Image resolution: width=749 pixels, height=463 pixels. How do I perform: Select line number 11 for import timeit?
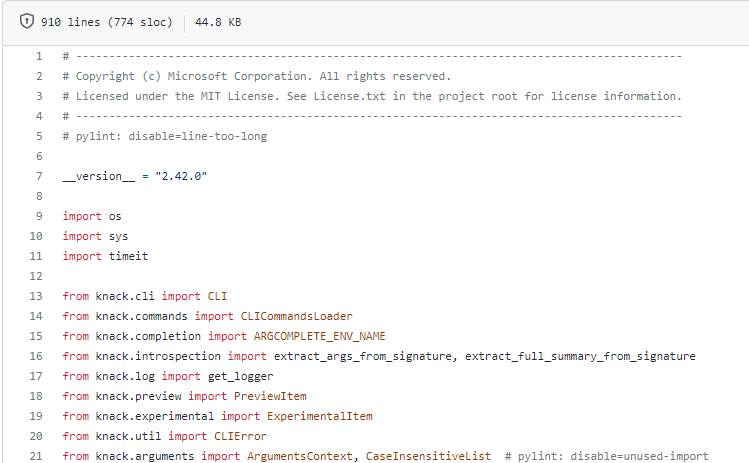coord(35,256)
